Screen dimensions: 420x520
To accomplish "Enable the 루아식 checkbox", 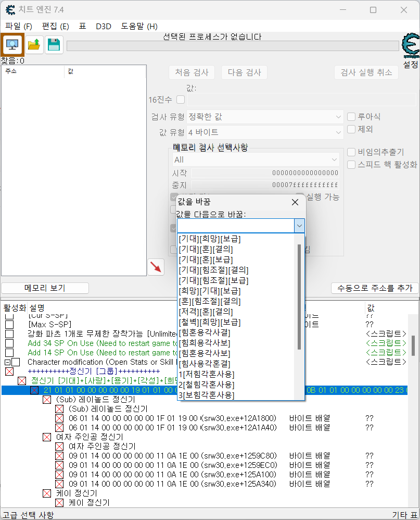I will point(351,117).
